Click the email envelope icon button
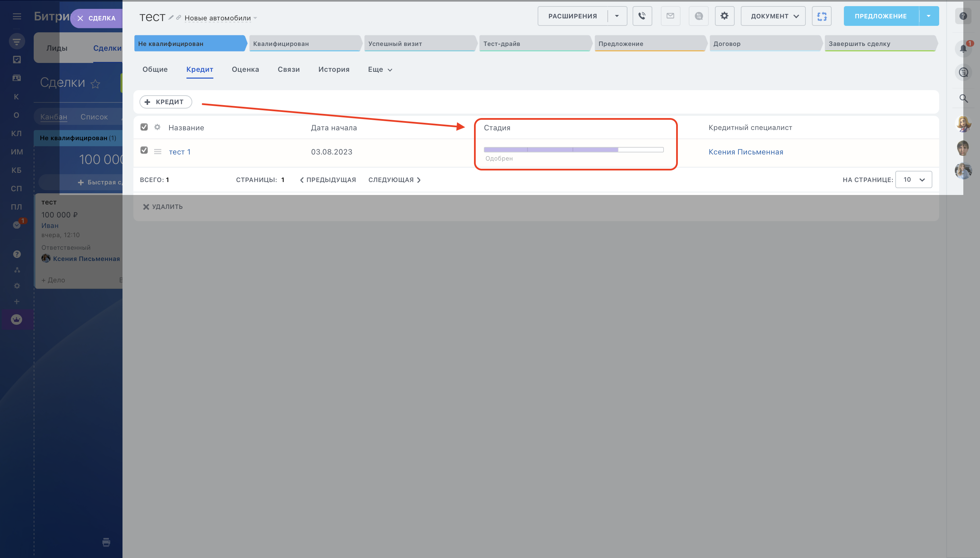The image size is (980, 558). pos(670,16)
